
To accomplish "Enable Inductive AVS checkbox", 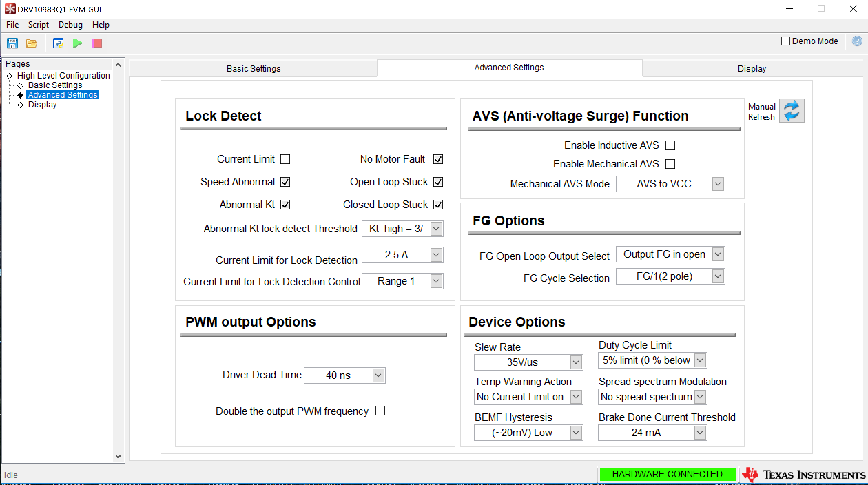I will coord(670,145).
